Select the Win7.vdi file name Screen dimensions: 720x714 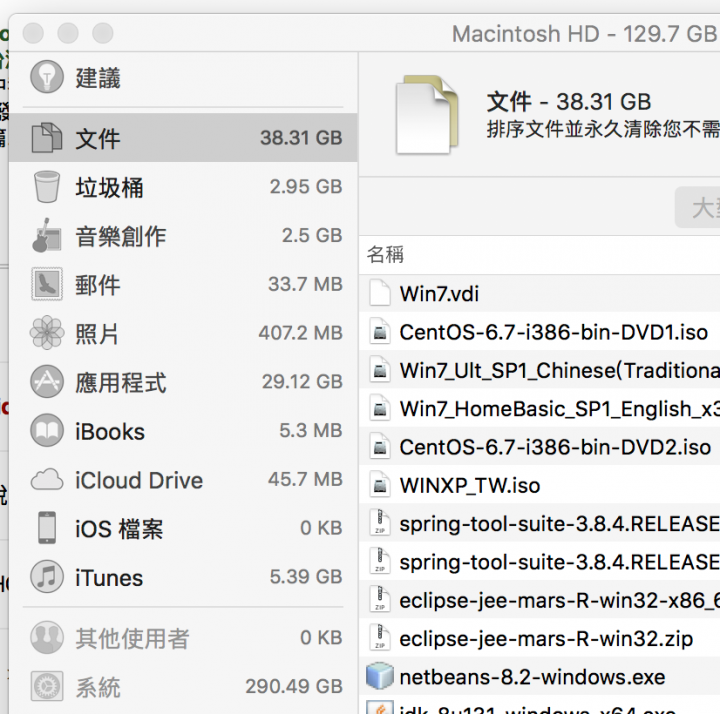(x=439, y=294)
